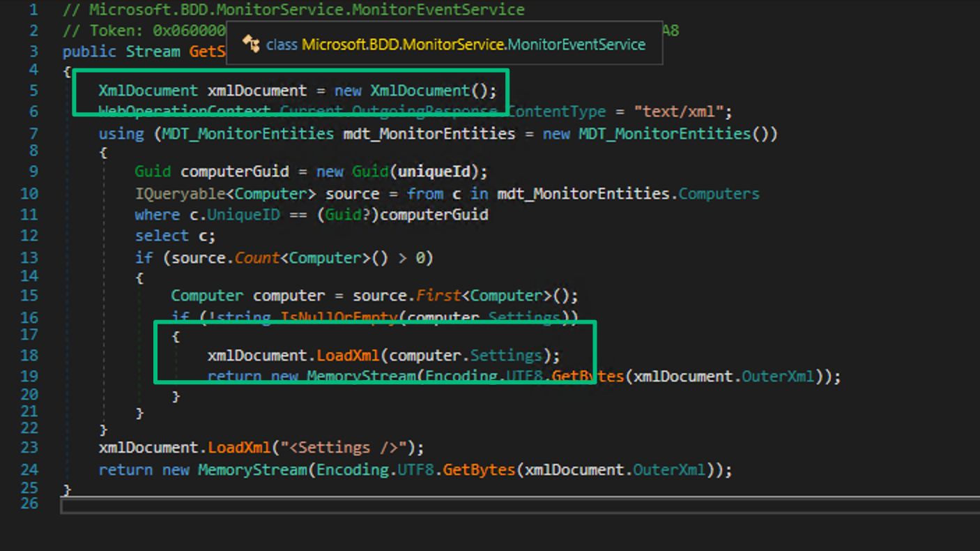Click the line 1 namespace comment
This screenshot has width=980, height=551.
[293, 10]
